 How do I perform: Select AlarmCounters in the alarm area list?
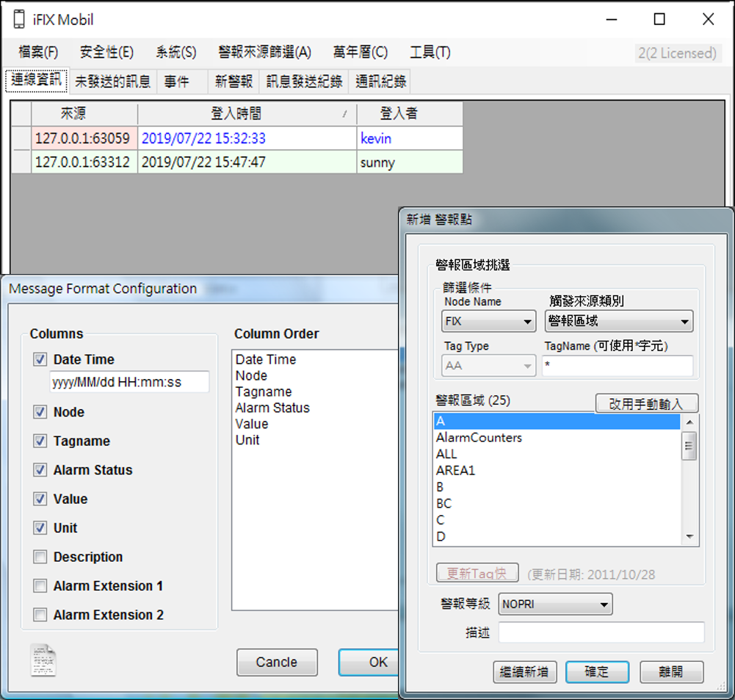click(479, 438)
